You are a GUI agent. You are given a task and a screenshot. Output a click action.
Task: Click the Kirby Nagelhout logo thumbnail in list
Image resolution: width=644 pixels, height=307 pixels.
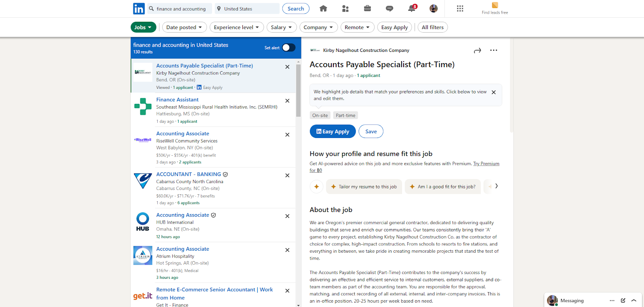(x=143, y=72)
